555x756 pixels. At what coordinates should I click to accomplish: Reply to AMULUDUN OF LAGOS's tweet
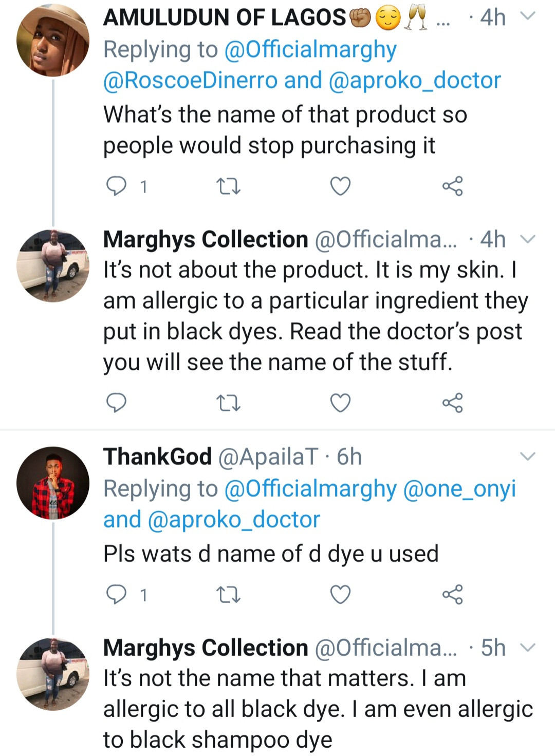[x=116, y=186]
